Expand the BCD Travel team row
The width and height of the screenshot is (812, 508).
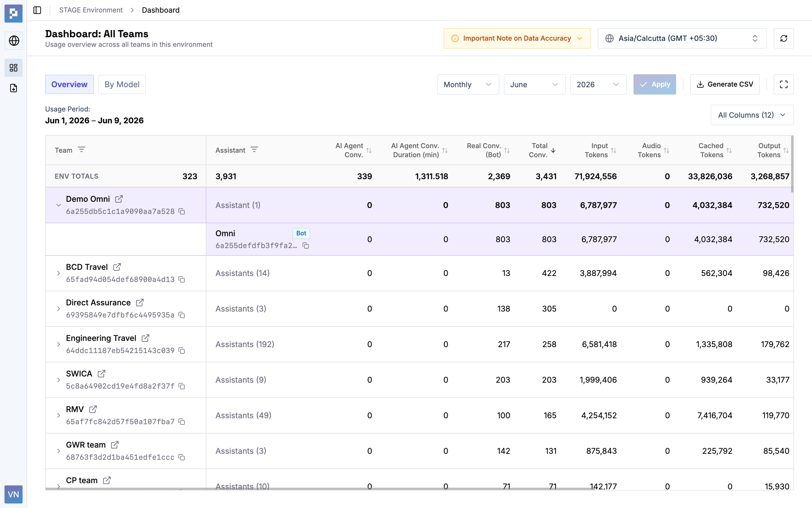[59, 273]
